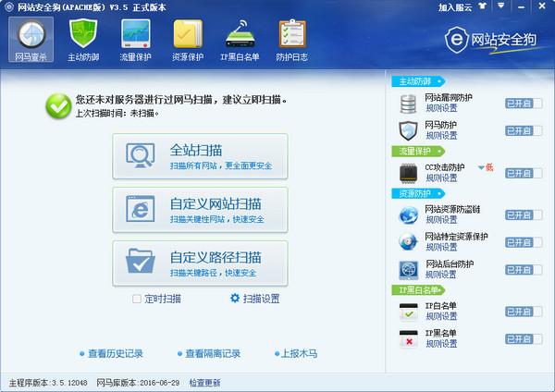
Task: Click the green checkmark status icon
Action: [58, 105]
